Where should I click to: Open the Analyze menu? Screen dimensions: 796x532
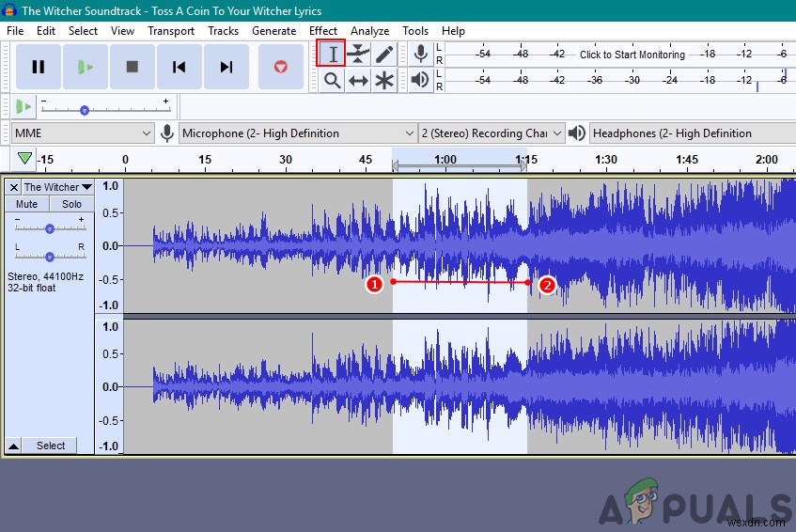(x=369, y=31)
